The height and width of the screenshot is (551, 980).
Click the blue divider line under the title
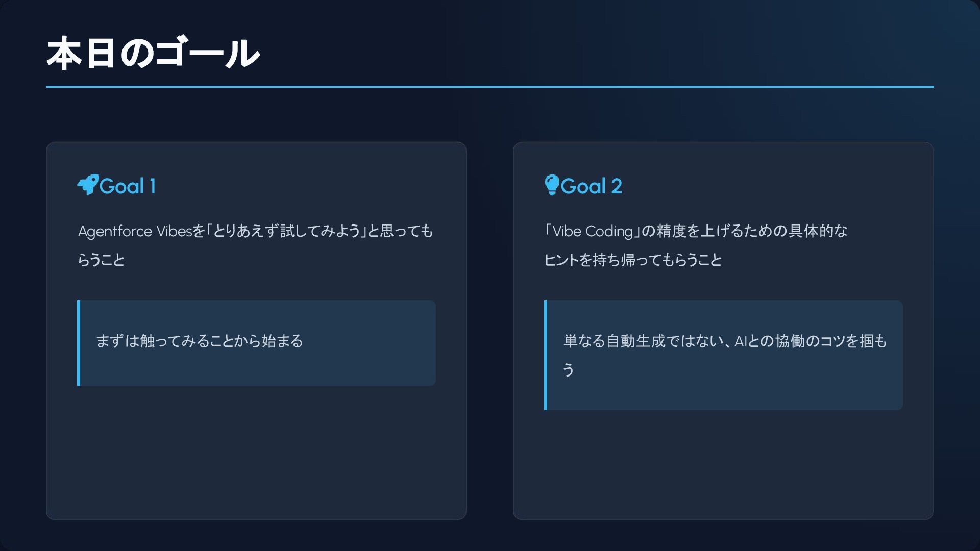point(489,87)
